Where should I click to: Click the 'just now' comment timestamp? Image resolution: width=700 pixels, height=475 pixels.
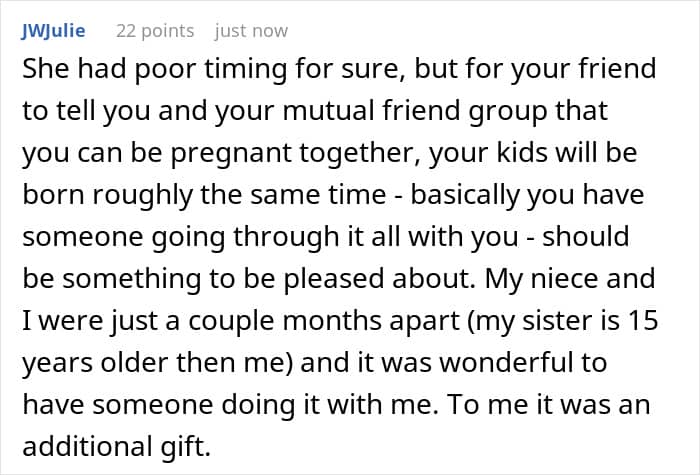(x=251, y=31)
